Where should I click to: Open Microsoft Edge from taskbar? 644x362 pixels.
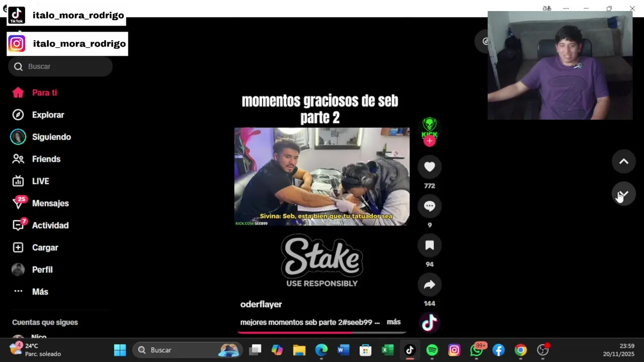321,350
